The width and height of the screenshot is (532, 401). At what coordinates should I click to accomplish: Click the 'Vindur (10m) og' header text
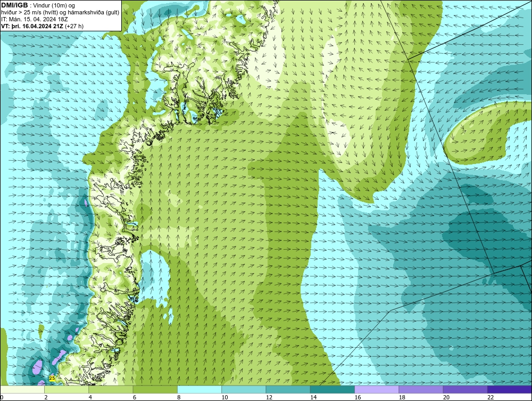(x=54, y=5)
